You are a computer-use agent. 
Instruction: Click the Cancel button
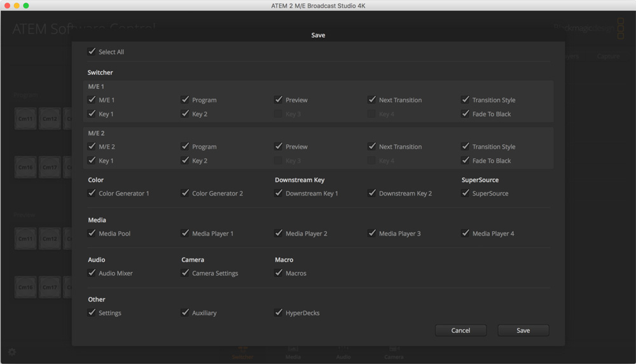460,330
